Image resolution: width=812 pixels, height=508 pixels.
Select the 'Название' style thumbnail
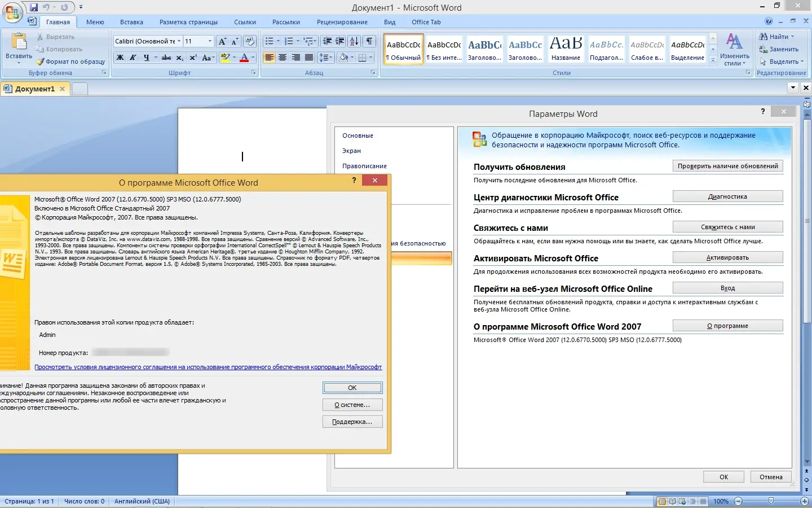(x=566, y=49)
